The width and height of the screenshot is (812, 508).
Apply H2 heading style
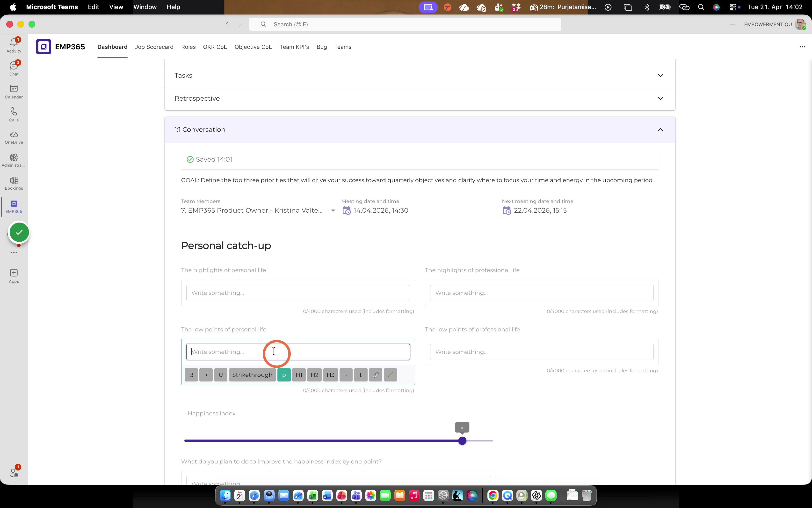click(314, 375)
